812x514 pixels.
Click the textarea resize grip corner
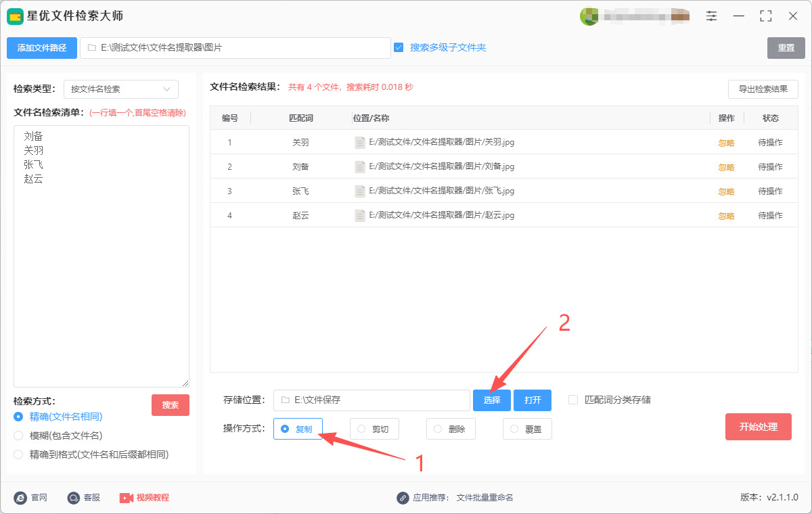coord(185,383)
